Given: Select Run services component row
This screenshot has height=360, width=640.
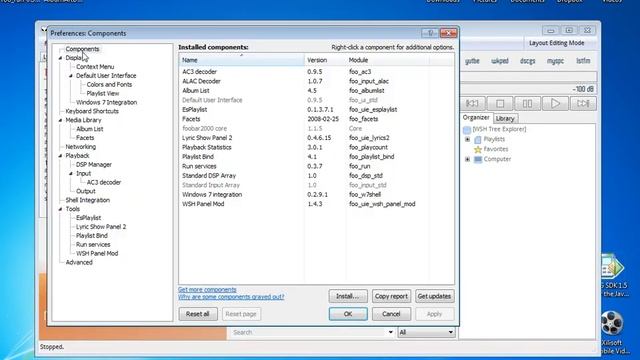Looking at the screenshot, I should [x=316, y=167].
